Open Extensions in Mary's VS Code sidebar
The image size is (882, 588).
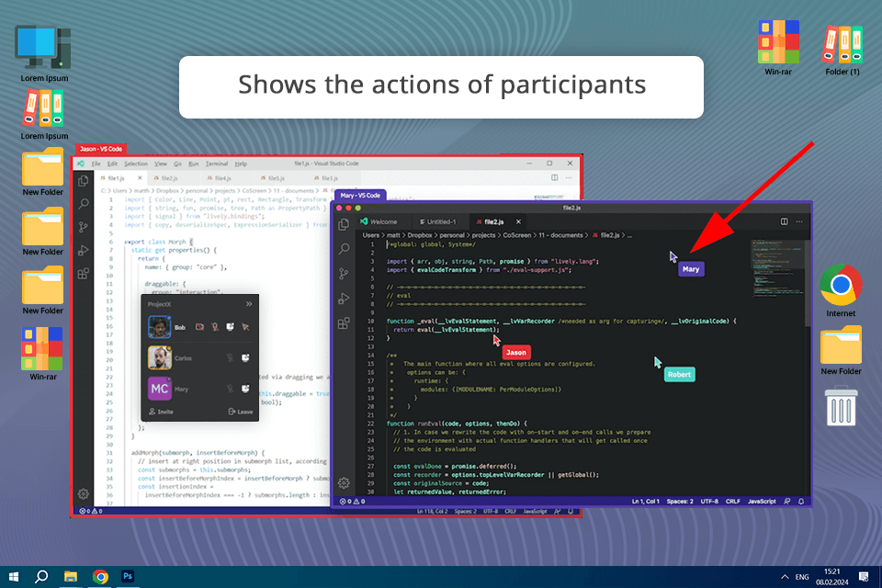(x=344, y=323)
